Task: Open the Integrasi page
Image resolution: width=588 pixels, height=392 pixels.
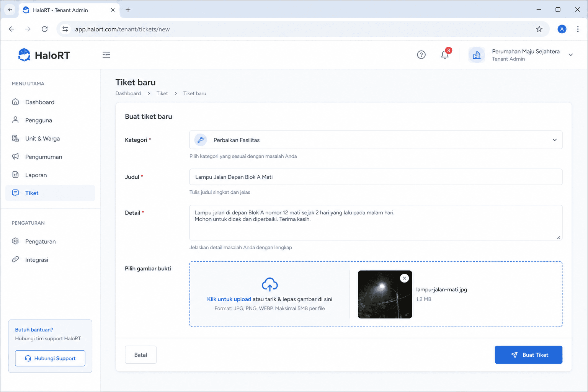Action: (x=50, y=260)
